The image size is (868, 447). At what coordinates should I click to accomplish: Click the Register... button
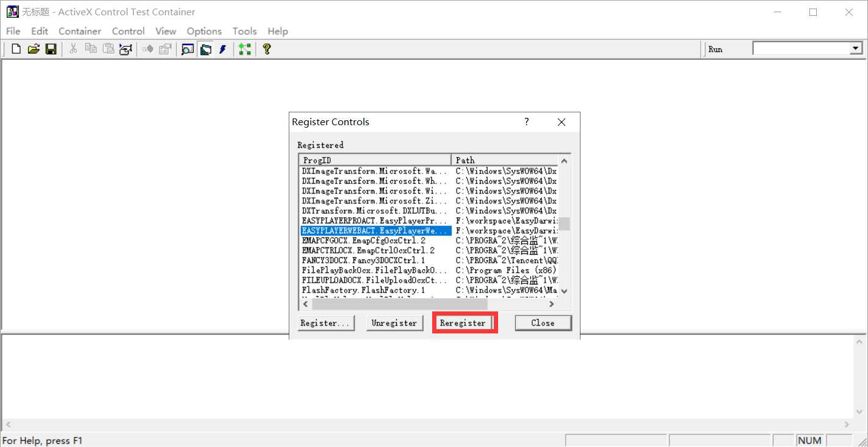pos(326,323)
